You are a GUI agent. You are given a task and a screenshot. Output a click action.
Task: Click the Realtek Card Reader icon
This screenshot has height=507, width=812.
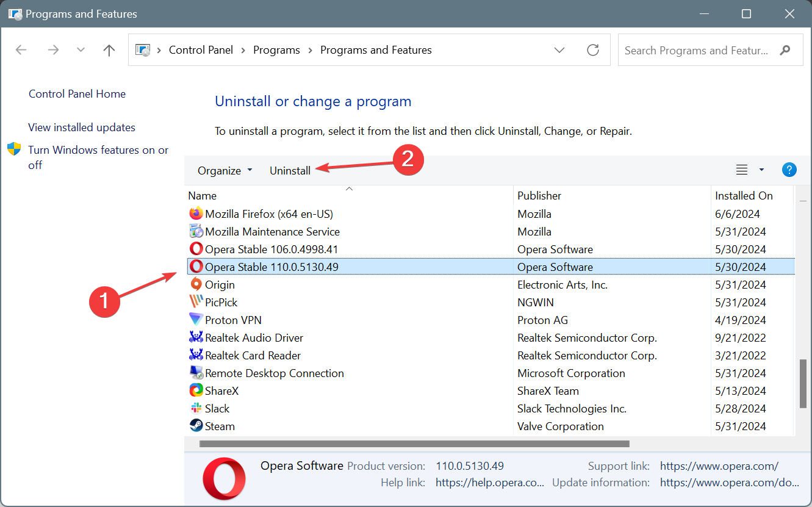tap(196, 355)
